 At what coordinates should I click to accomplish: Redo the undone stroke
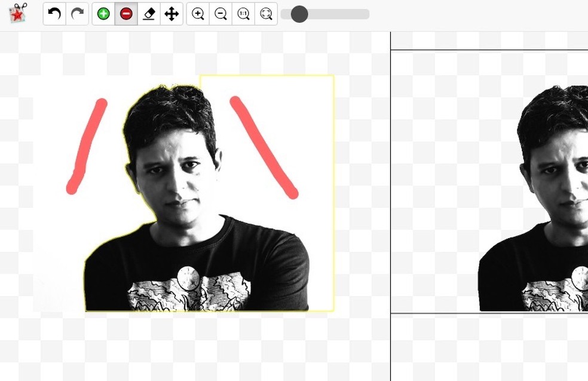click(77, 14)
